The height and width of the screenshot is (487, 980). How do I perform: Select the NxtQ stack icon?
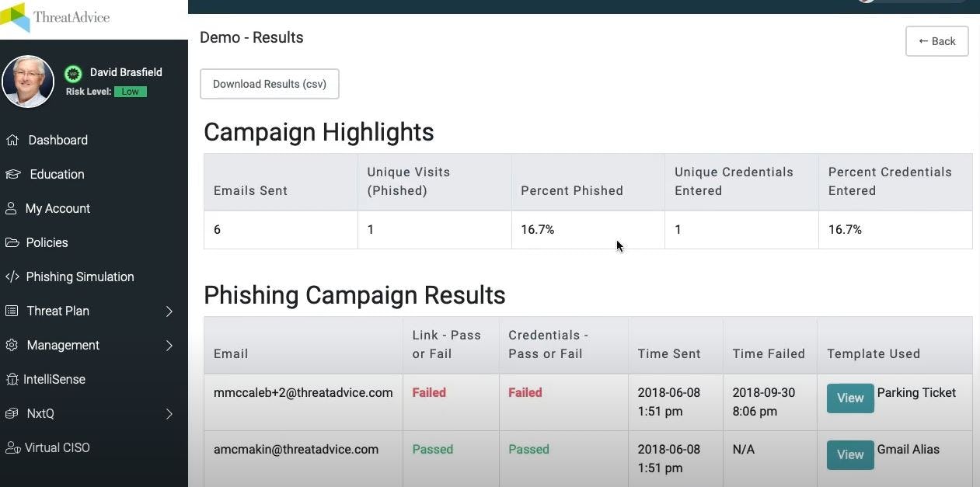click(12, 413)
